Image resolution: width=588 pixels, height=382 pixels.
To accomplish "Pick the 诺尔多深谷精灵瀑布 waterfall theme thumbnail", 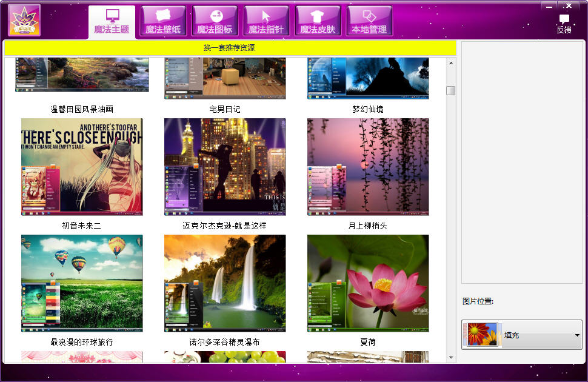I will (x=225, y=283).
